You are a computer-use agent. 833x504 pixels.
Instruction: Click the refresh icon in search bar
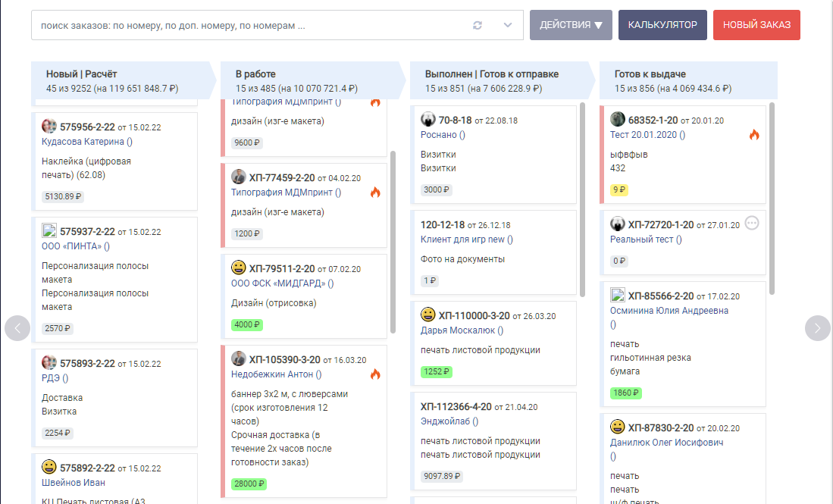click(x=477, y=25)
